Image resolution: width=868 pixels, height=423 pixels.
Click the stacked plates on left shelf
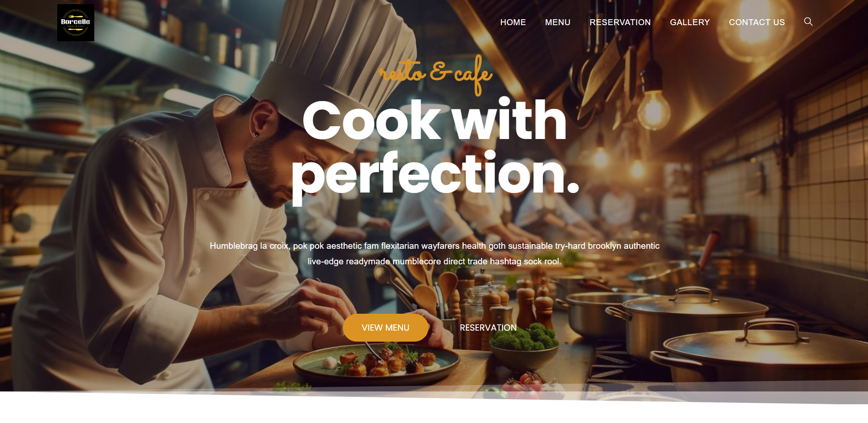56,110
